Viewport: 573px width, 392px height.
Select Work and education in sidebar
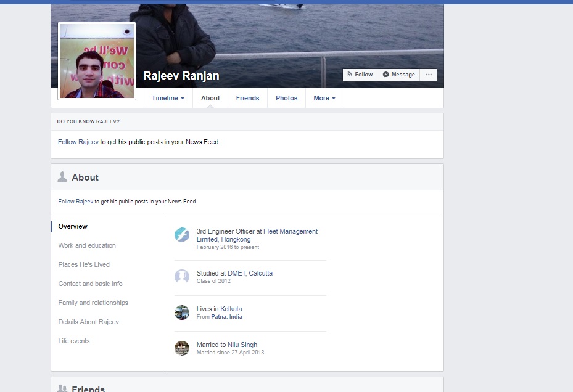pyautogui.click(x=87, y=245)
